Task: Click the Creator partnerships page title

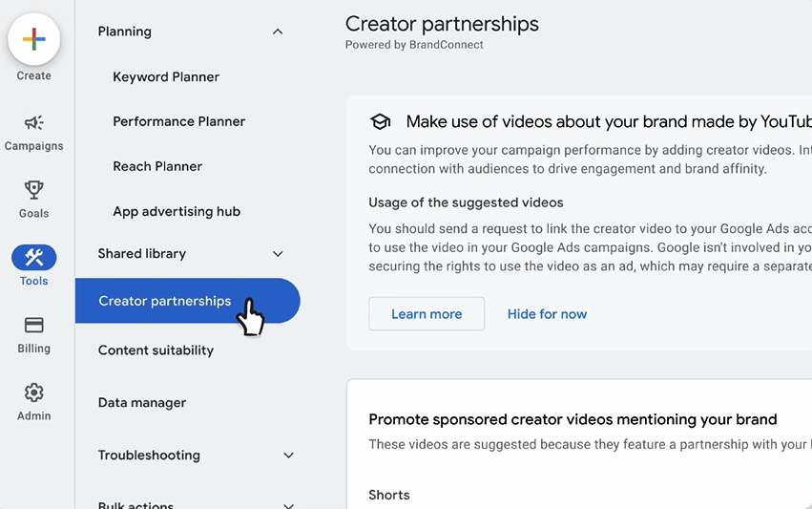Action: click(x=442, y=24)
